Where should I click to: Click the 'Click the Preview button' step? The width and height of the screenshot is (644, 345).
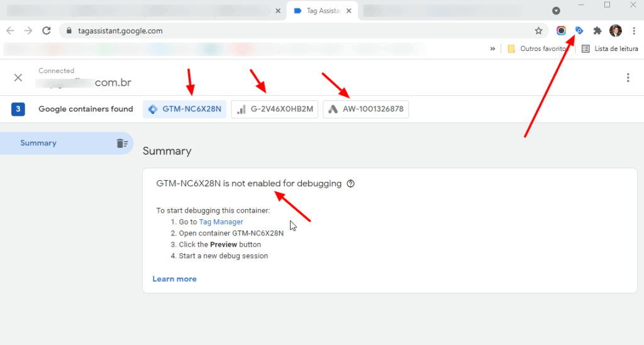tap(219, 245)
